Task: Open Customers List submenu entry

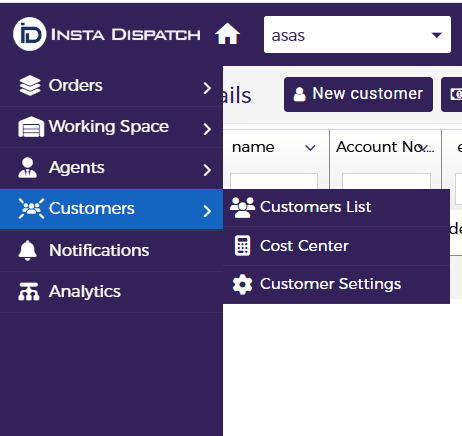Action: pos(336,208)
